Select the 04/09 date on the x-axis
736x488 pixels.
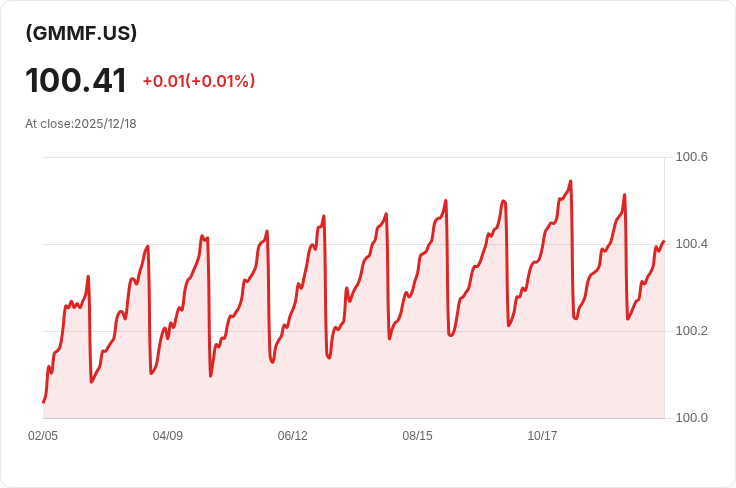tap(168, 436)
